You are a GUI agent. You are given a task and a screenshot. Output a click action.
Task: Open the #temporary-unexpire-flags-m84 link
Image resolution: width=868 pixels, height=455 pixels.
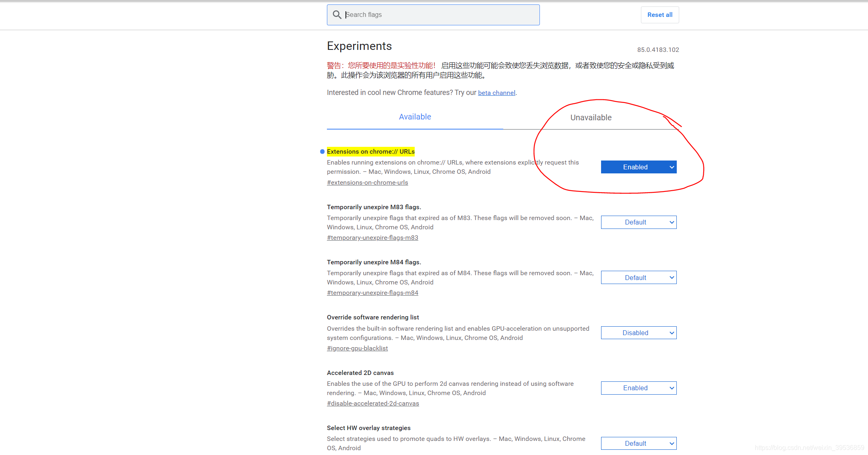[372, 293]
